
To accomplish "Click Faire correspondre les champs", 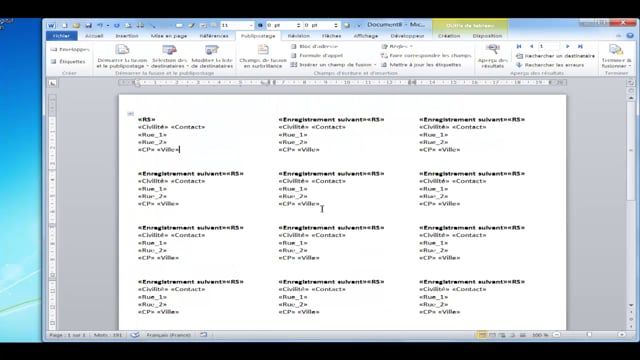I will coord(426,56).
